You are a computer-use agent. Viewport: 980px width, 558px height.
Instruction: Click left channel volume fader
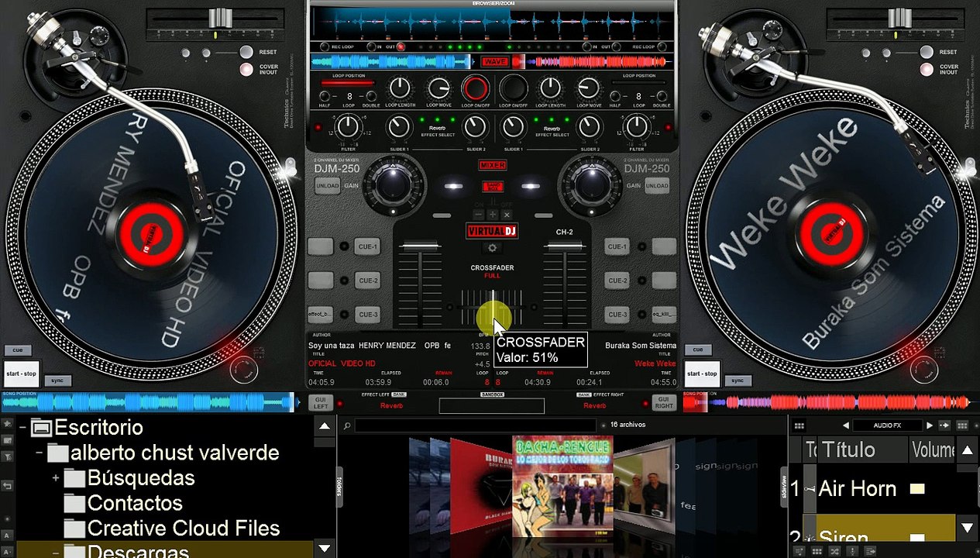(x=420, y=247)
